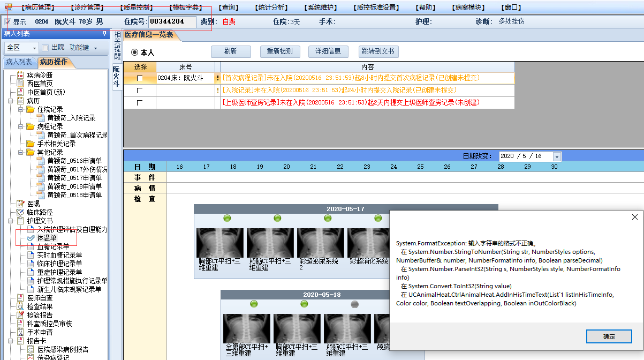Viewport: 644px width, 360px height.
Task: Close the FormatException error dialog
Action: [635, 217]
